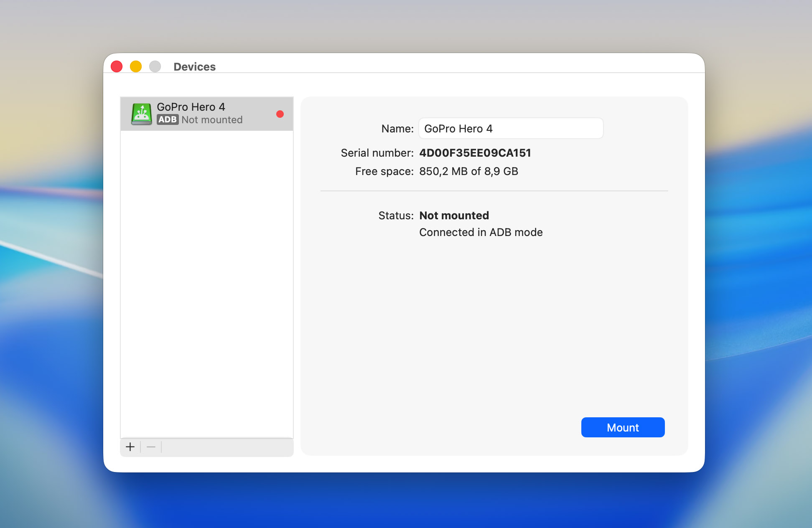This screenshot has height=528, width=812.
Task: Click the red status dot on device row
Action: pos(280,114)
